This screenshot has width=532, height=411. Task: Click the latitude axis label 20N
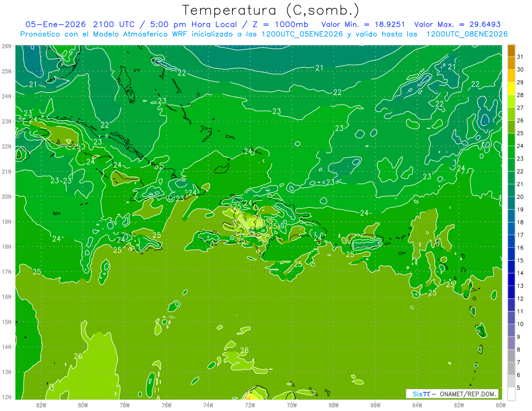[x=7, y=196]
